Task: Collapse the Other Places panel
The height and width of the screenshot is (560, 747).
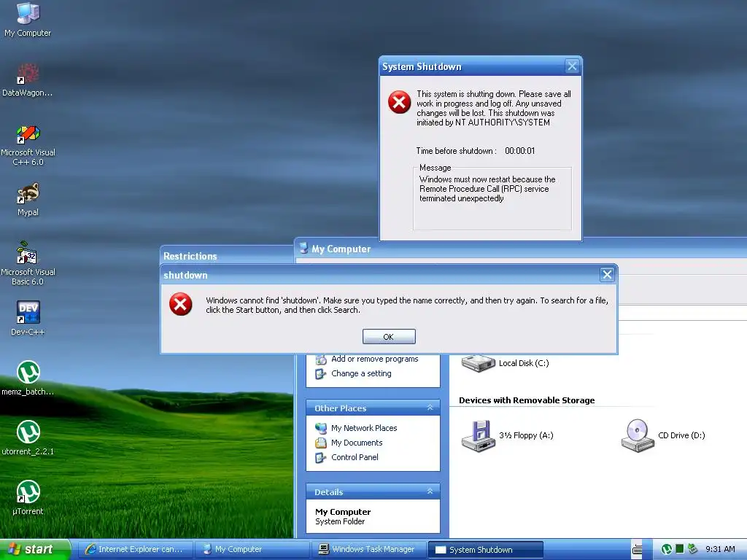Action: pos(430,408)
